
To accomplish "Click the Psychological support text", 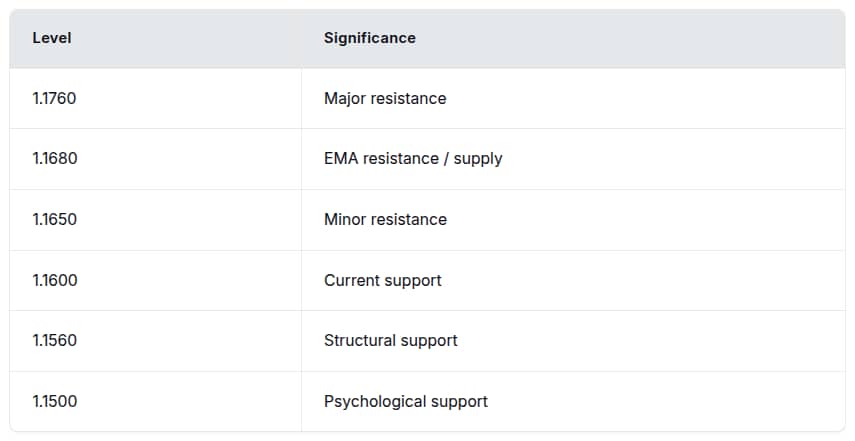I will pyautogui.click(x=406, y=401).
